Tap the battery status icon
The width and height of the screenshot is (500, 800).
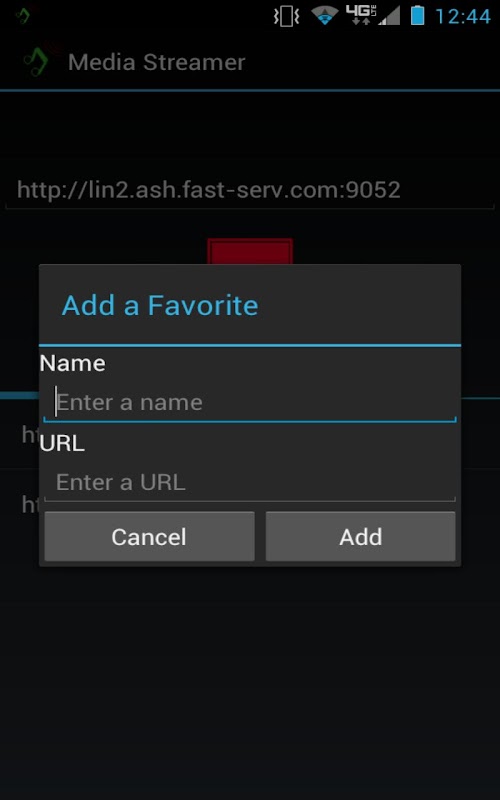click(418, 16)
